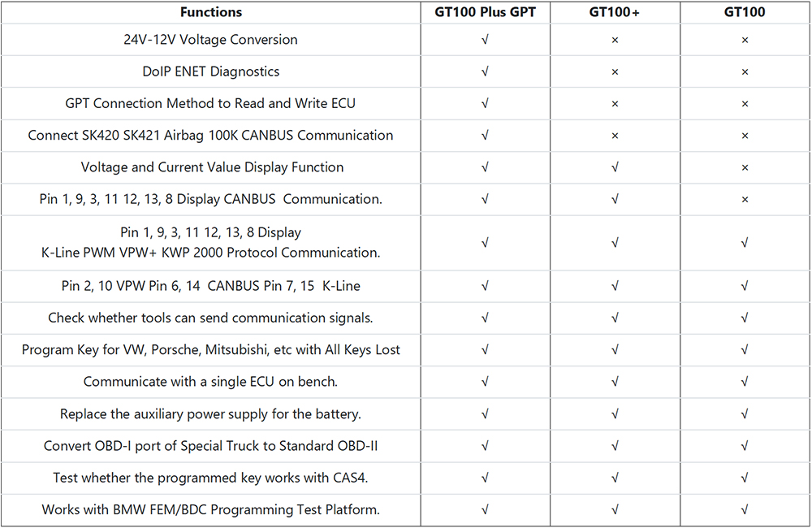The height and width of the screenshot is (528, 812).
Task: Click GT100+ cross mark for SK420 SK421 Airbag row
Action: (615, 136)
